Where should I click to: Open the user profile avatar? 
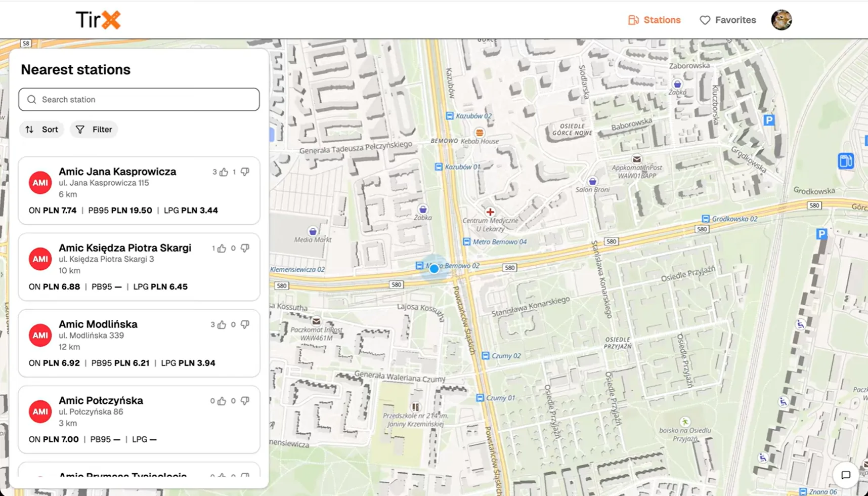781,20
